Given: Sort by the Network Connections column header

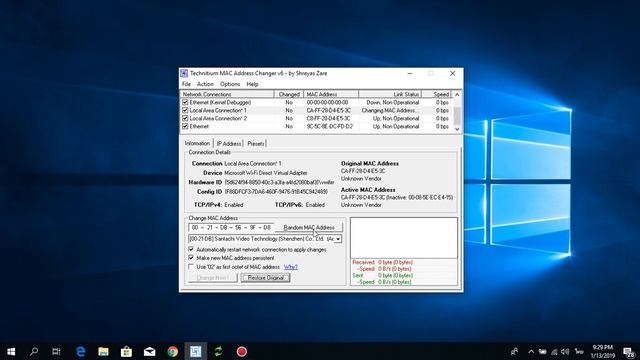Looking at the screenshot, I should 227,94.
